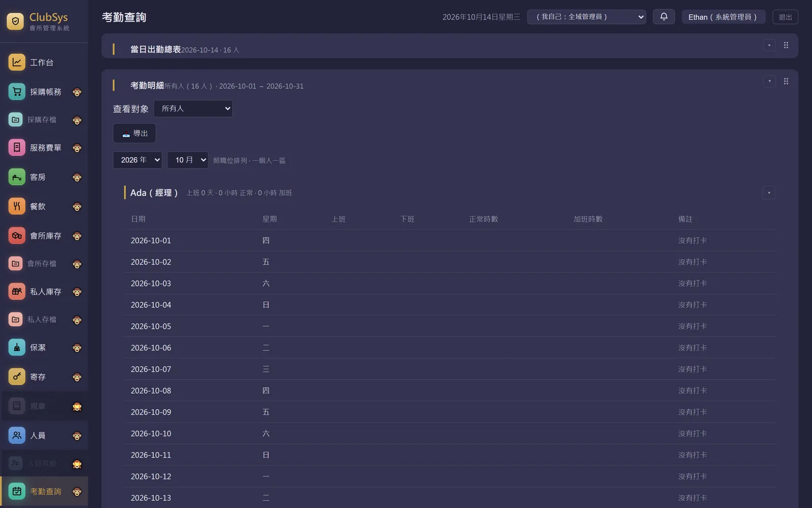The width and height of the screenshot is (812, 508).
Task: Open the 10 月 month dropdown
Action: pos(188,160)
